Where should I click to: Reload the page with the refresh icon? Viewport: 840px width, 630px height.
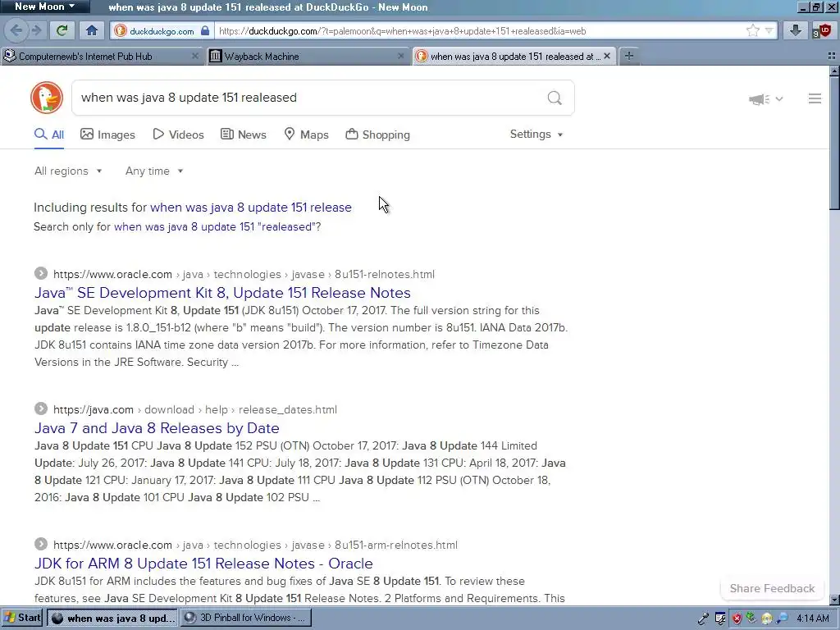coord(62,30)
